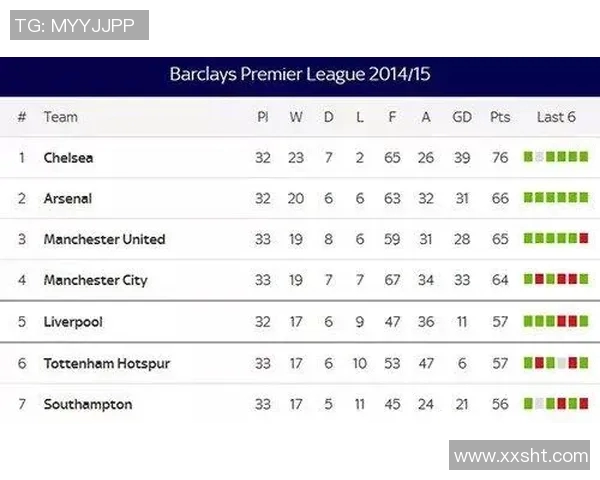
Task: Click Tottenham Hotspur's Last 6 form squares
Action: point(556,363)
